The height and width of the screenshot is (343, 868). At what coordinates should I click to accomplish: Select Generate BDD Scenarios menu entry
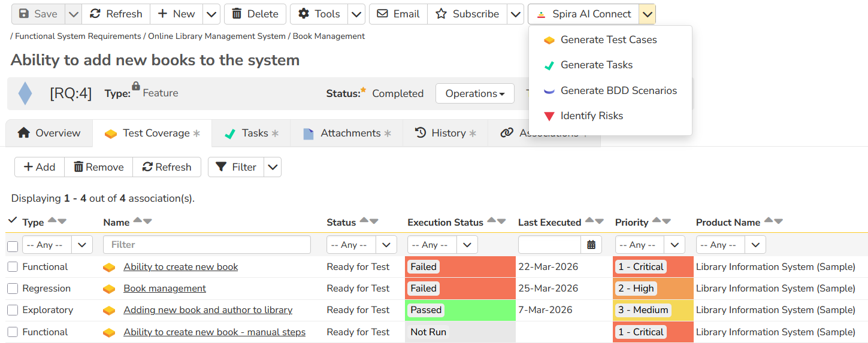coord(610,90)
